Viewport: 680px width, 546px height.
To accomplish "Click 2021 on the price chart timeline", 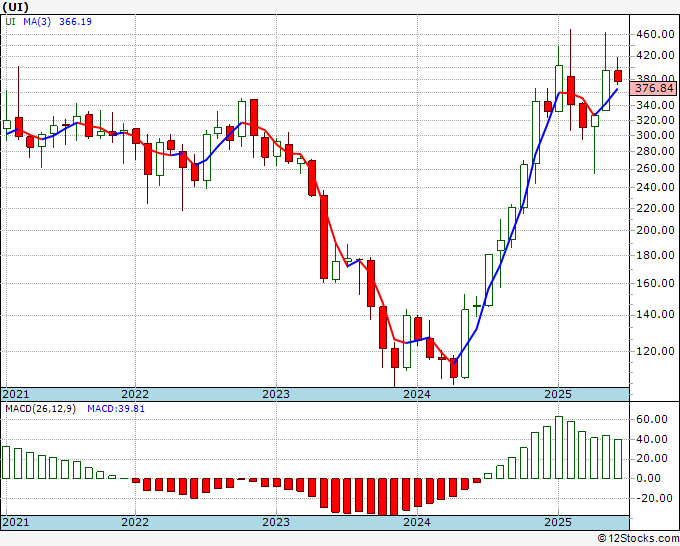I will [16, 394].
